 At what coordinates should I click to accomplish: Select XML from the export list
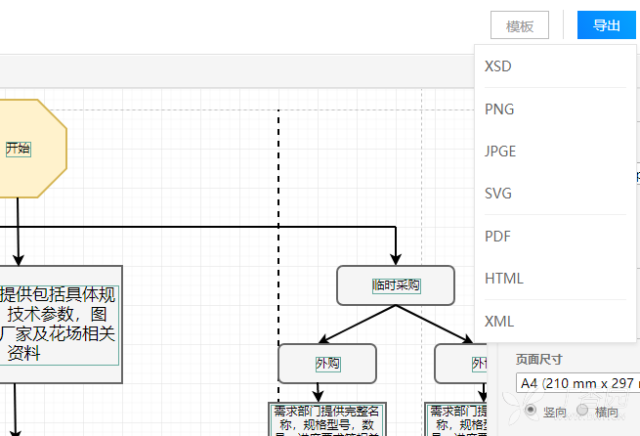pos(499,321)
